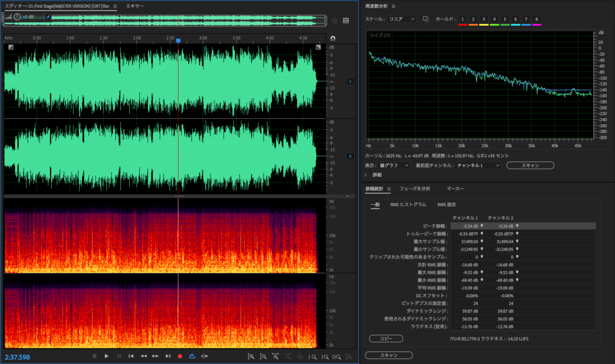Image resolution: width=615 pixels, height=364 pixels.
Task: Toggle channel 2 enable button
Action: tap(350, 156)
